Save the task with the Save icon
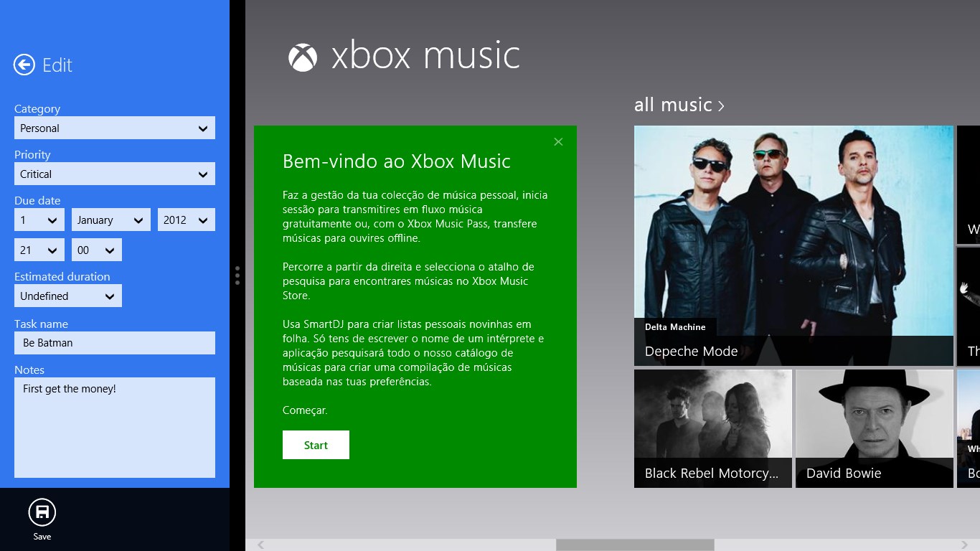This screenshot has width=980, height=551. [42, 512]
